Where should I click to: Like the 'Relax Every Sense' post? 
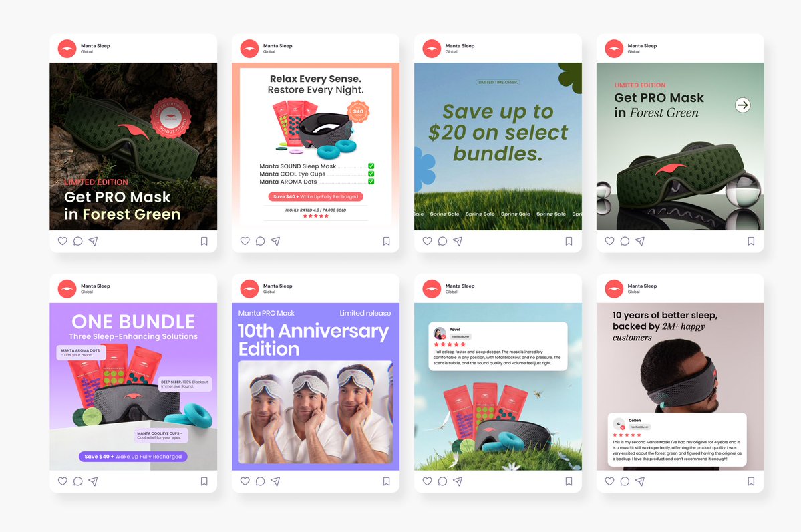click(245, 241)
